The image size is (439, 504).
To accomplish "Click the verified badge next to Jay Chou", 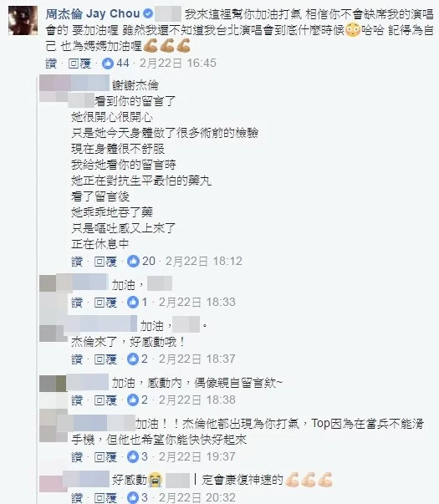I will [x=148, y=14].
